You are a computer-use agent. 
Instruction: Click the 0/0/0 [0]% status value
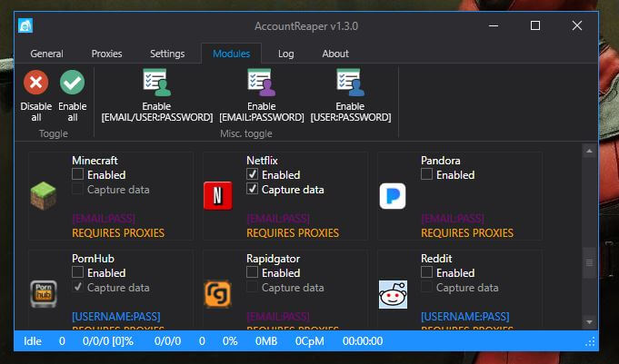tap(108, 341)
